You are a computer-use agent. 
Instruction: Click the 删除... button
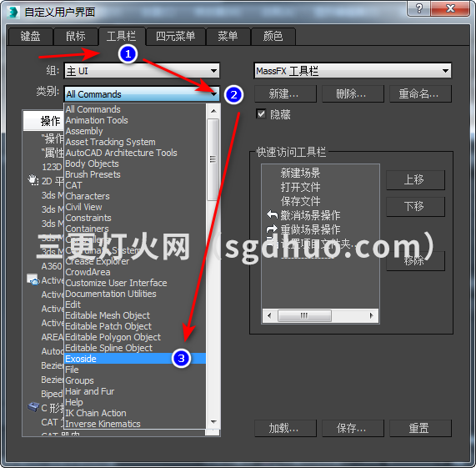(353, 93)
